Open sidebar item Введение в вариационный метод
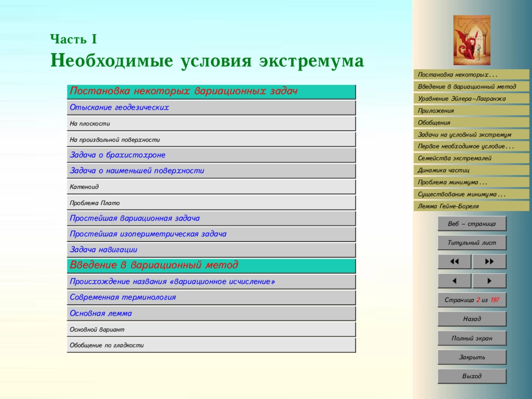532x399 pixels. pos(472,86)
